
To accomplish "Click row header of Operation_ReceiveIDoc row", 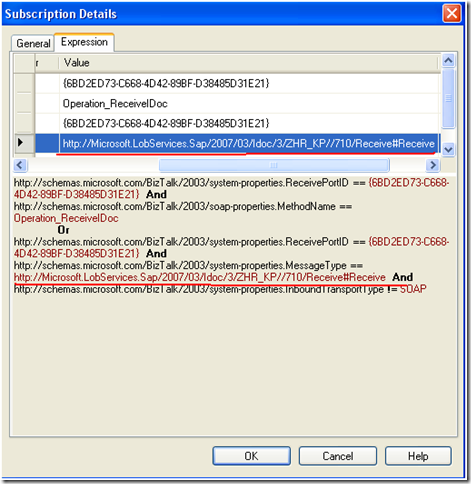I will [24, 104].
